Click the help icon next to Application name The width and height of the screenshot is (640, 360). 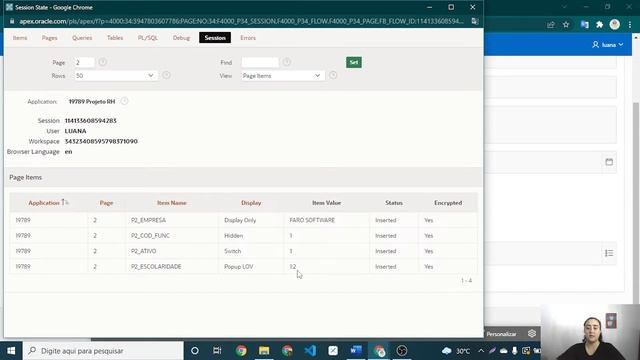pos(124,101)
